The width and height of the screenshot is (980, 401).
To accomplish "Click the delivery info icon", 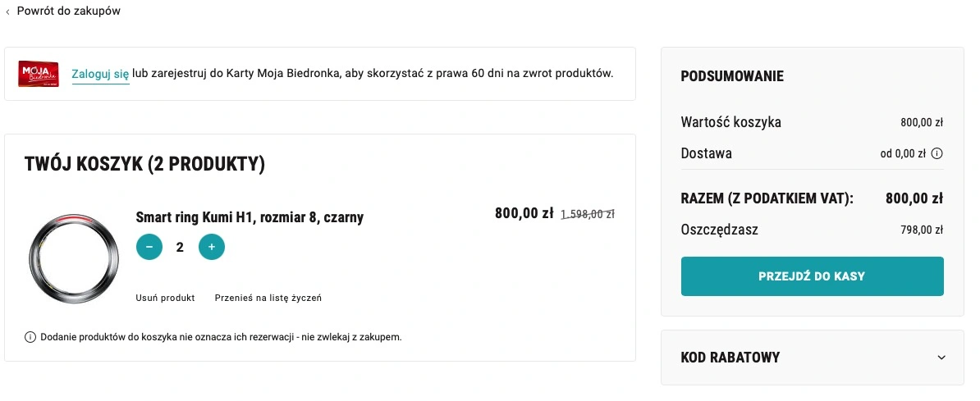I will pyautogui.click(x=936, y=153).
